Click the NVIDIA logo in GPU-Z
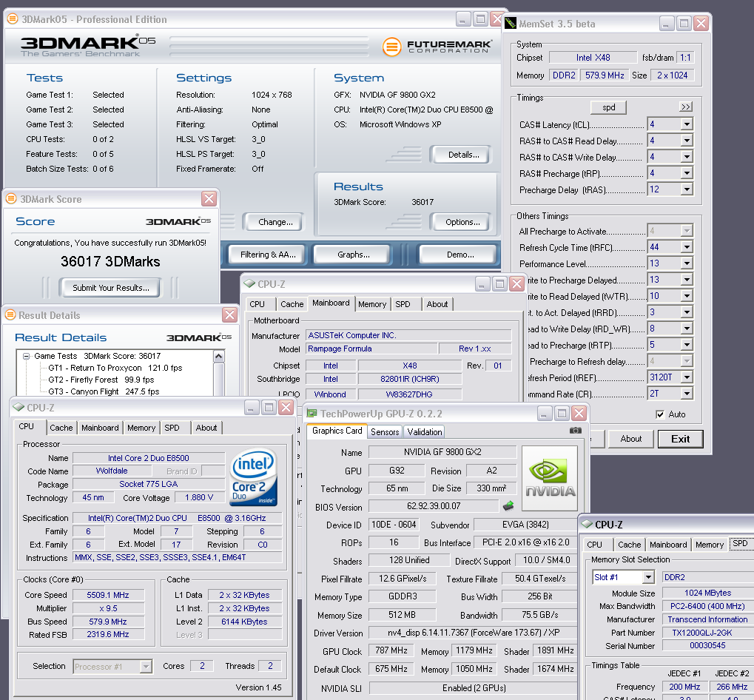 click(x=550, y=478)
